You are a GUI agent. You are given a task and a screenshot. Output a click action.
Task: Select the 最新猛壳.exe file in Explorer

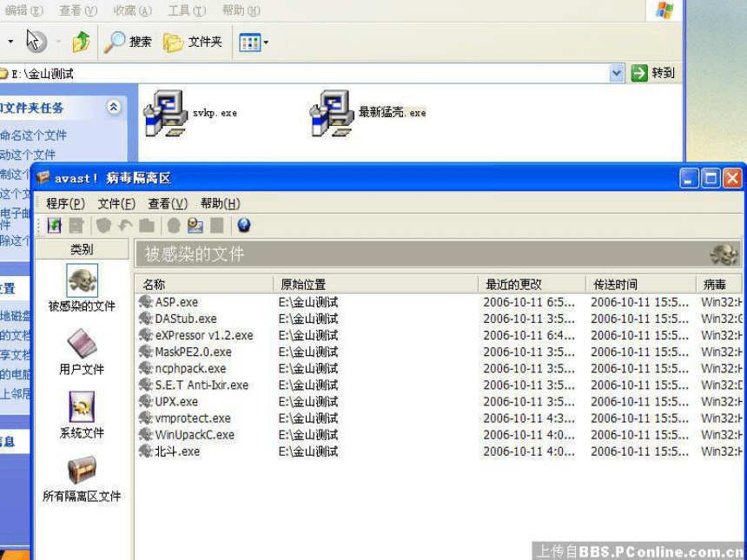(x=367, y=114)
